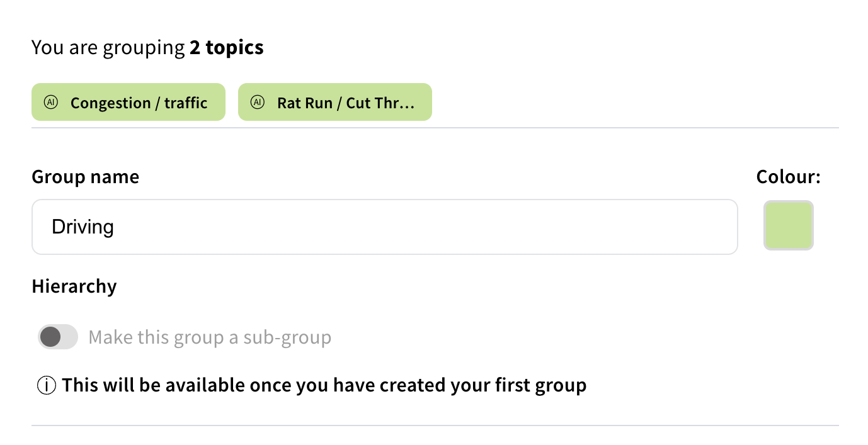The image size is (868, 445).
Task: Click the 'Hierarchy' section heading
Action: [x=74, y=286]
